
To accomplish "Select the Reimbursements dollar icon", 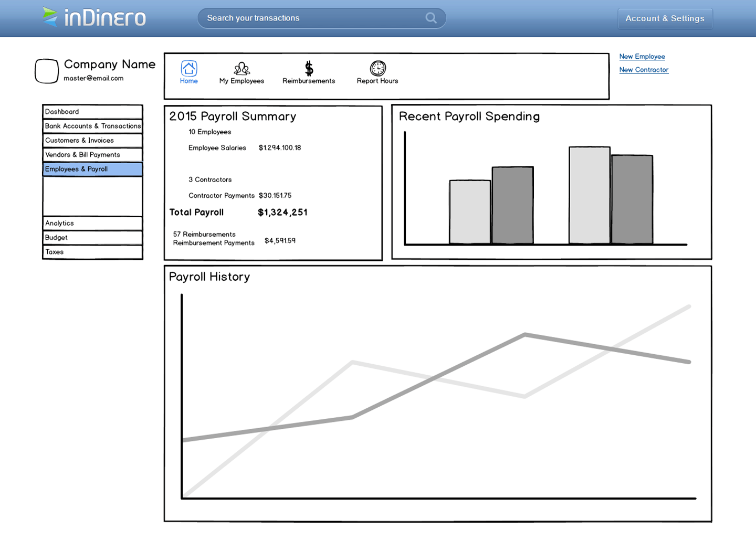I will point(309,68).
